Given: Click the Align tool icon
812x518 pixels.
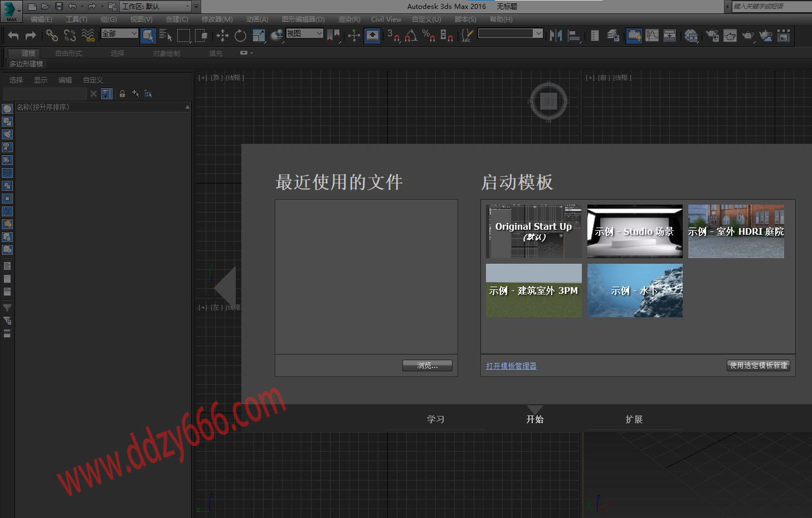Looking at the screenshot, I should pyautogui.click(x=574, y=36).
